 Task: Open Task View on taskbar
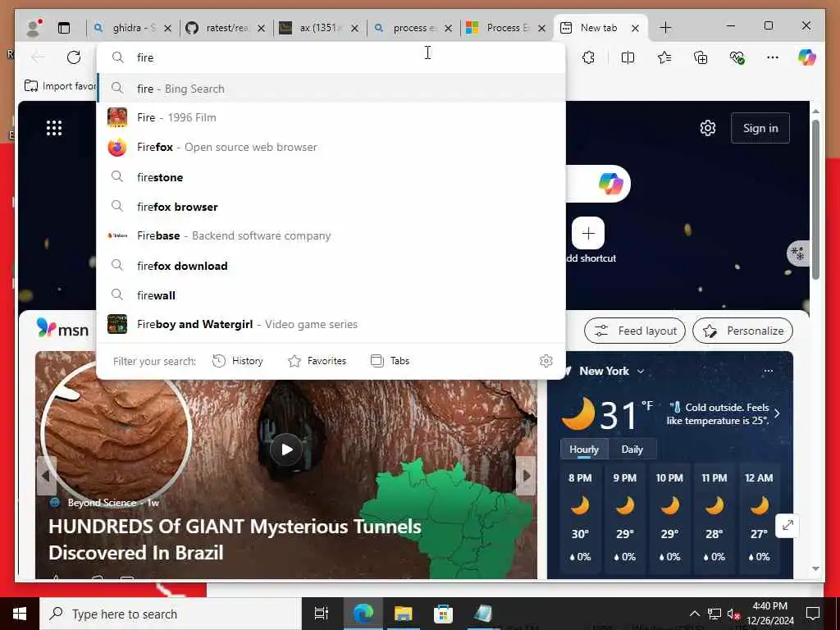click(322, 614)
